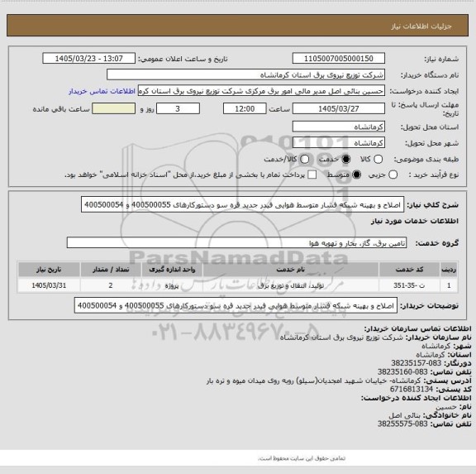This screenshot has width=476, height=474.
Task: Click the quantity cell showing 2
Action: pyautogui.click(x=111, y=285)
